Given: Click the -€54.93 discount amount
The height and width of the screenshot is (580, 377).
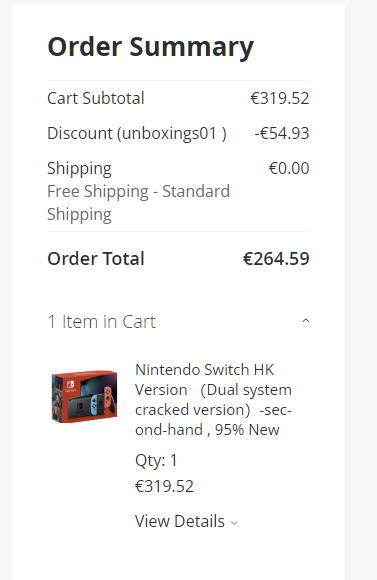Looking at the screenshot, I should point(282,133).
